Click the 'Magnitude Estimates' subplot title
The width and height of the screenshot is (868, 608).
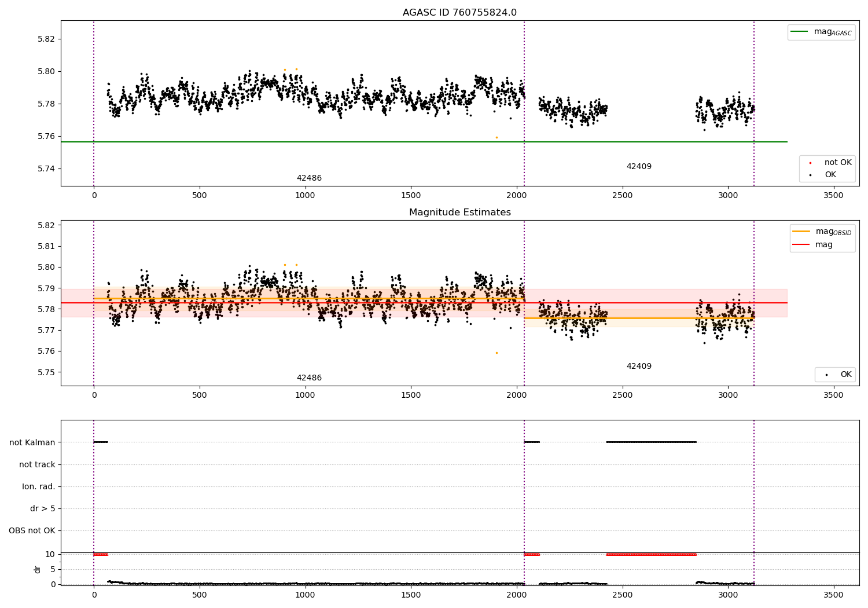point(459,213)
